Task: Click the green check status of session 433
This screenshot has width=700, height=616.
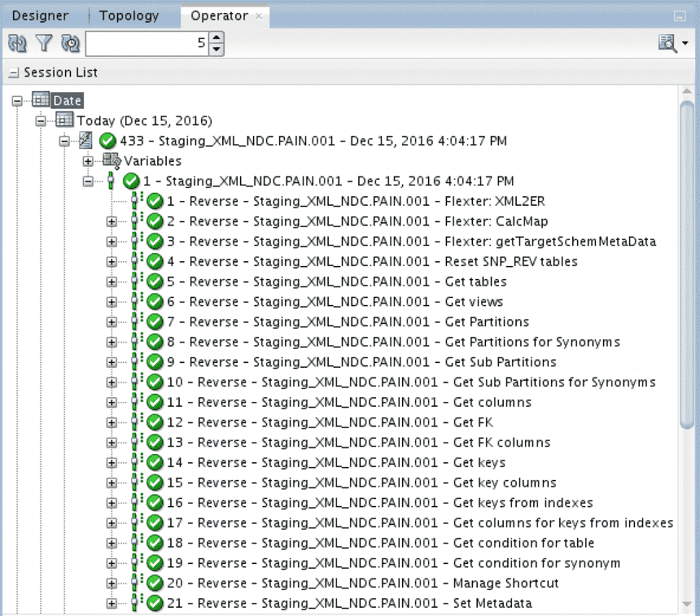Action: pos(107,141)
